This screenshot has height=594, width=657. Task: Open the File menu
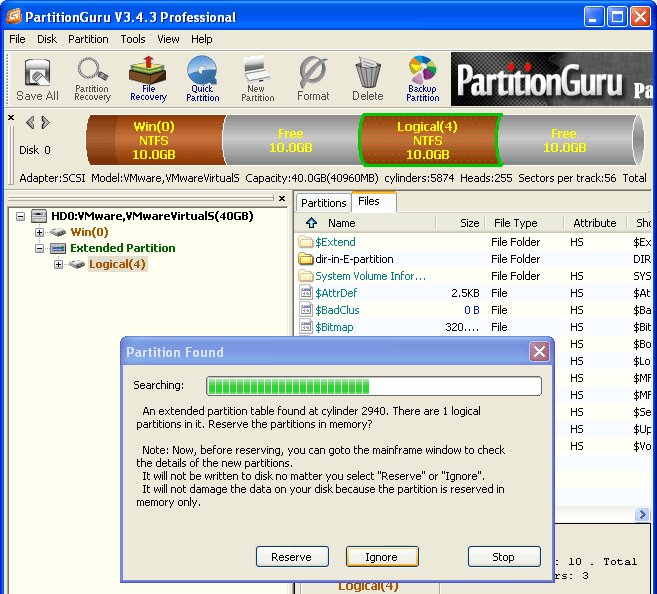click(x=17, y=39)
